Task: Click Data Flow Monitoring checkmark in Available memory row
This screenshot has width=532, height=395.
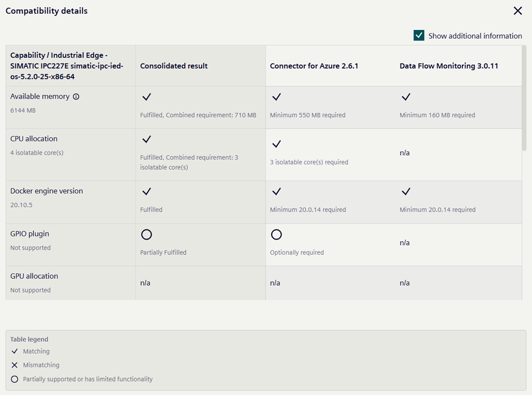Action: pos(406,97)
